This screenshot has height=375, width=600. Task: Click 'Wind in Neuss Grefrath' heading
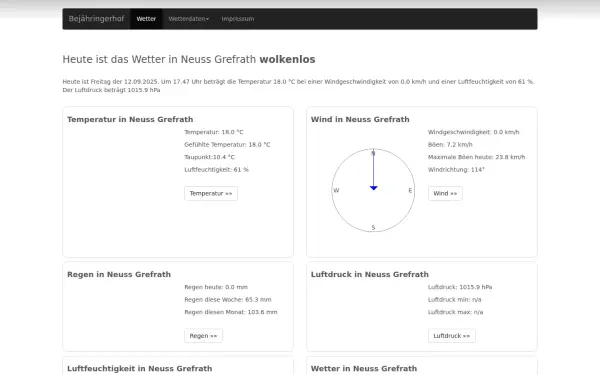click(360, 119)
